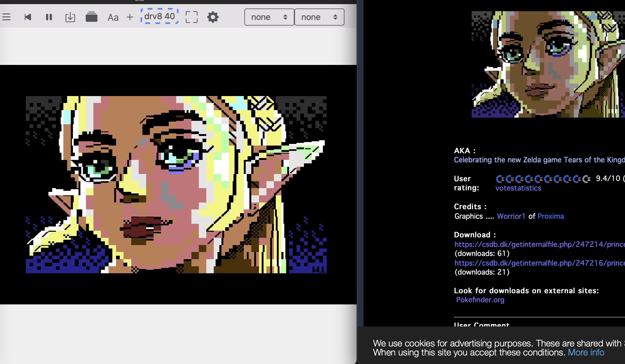
Task: Open the first none dropdown
Action: [x=269, y=17]
